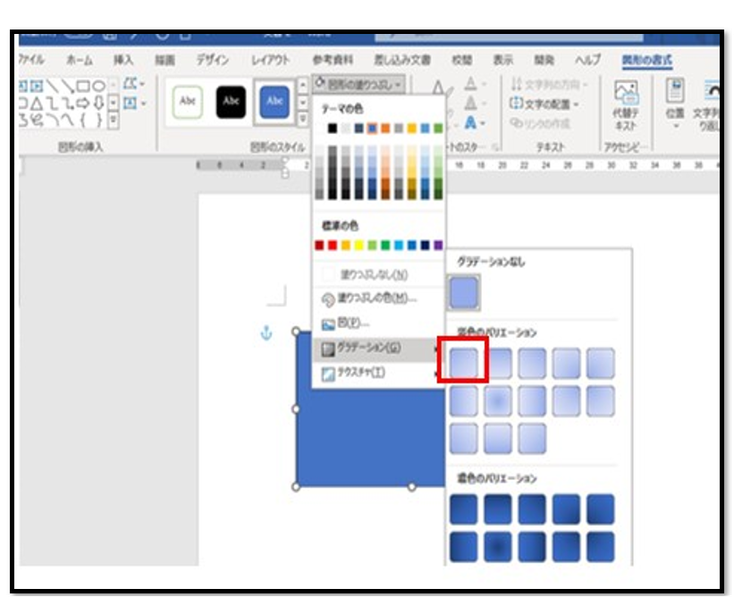The image size is (734, 597).
Task: Switch to the Design (デザイン) tab
Action: [x=213, y=60]
